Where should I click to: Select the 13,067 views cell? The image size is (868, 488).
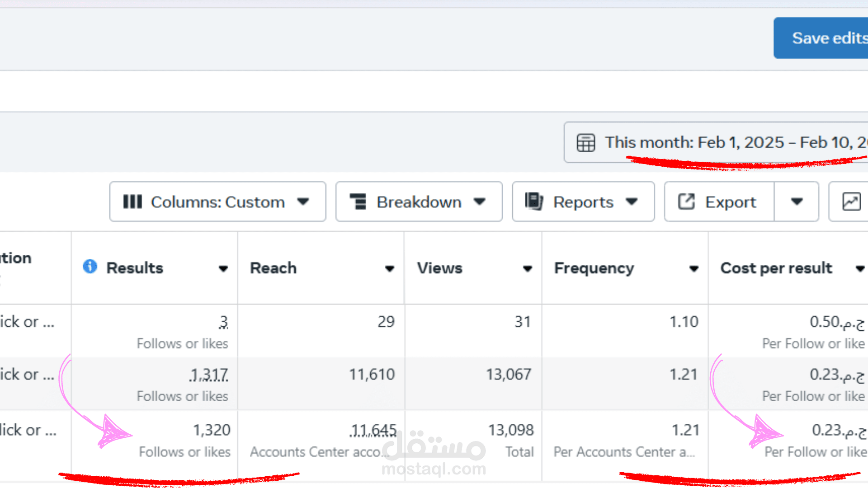(509, 375)
